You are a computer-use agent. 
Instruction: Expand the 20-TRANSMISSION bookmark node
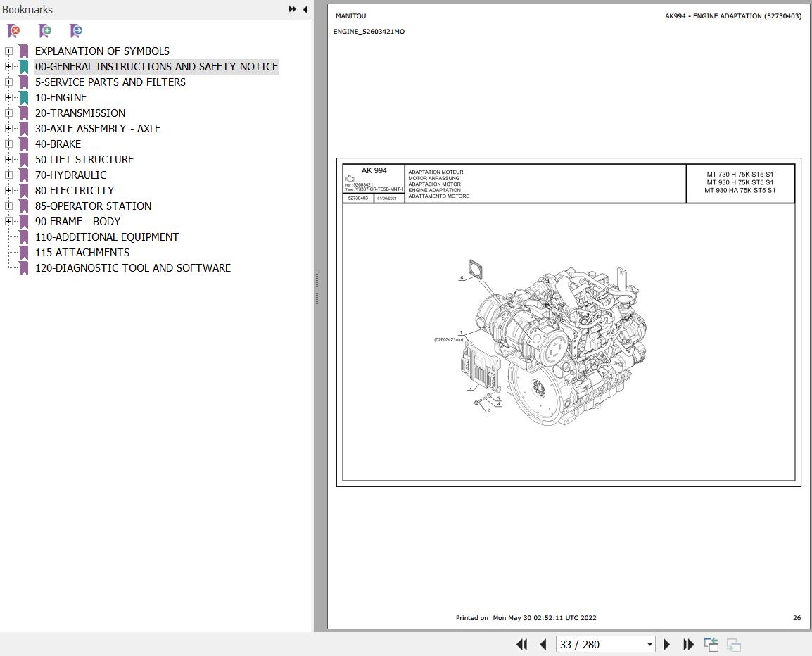point(8,113)
